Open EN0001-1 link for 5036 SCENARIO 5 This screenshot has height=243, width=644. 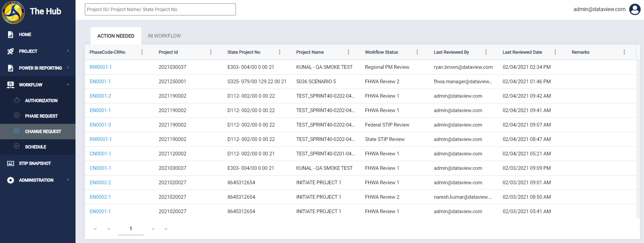pyautogui.click(x=100, y=82)
